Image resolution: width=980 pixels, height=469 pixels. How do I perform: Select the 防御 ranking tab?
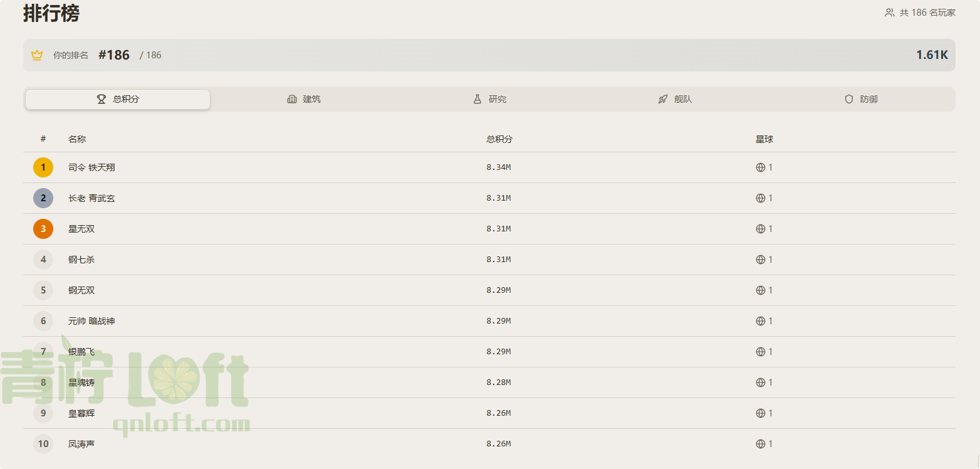coord(860,99)
